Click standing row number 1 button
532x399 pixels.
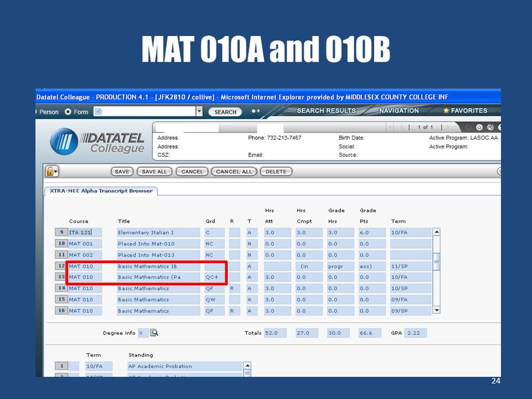[x=62, y=366]
